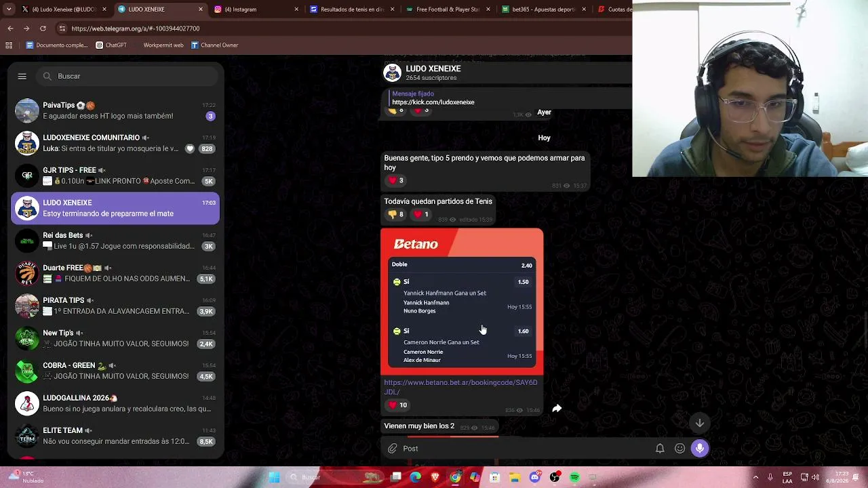Click the attachment paperclip icon
This screenshot has height=488, width=868.
(393, 449)
